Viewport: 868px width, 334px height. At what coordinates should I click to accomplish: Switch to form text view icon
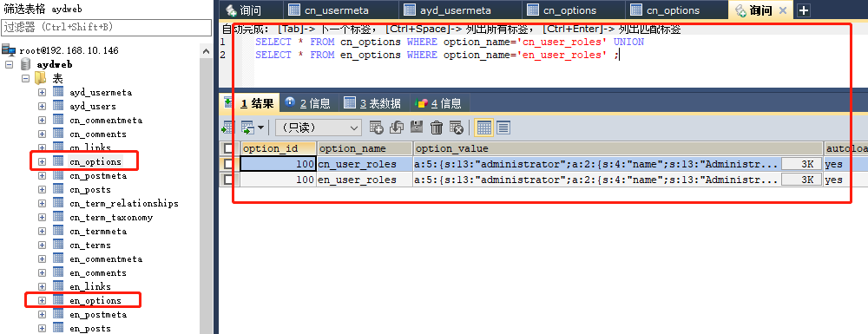[503, 128]
